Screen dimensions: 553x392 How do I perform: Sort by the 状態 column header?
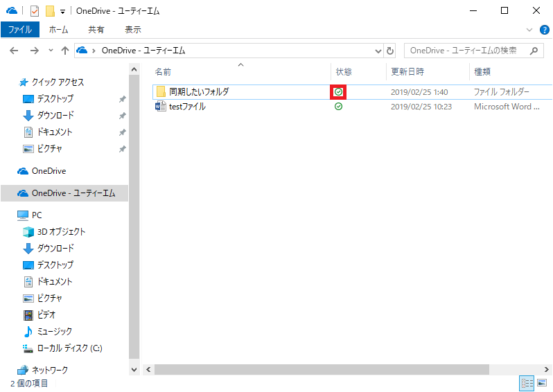[x=344, y=72]
